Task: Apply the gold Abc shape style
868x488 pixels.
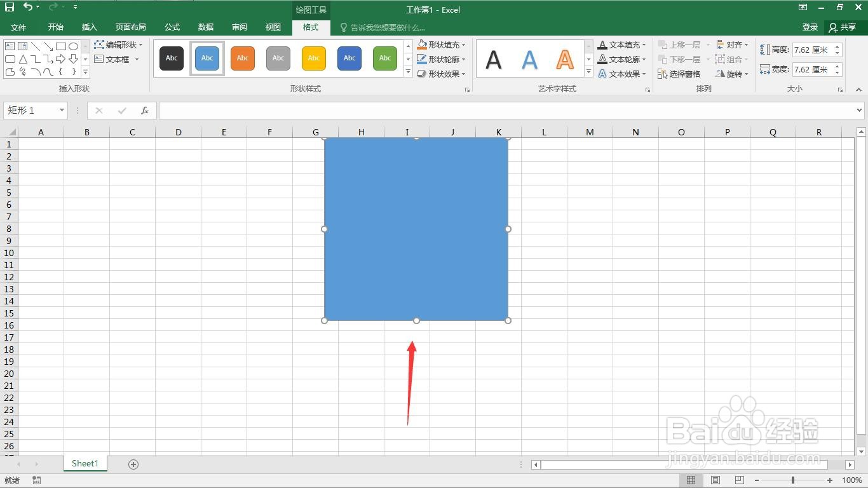Action: point(314,58)
